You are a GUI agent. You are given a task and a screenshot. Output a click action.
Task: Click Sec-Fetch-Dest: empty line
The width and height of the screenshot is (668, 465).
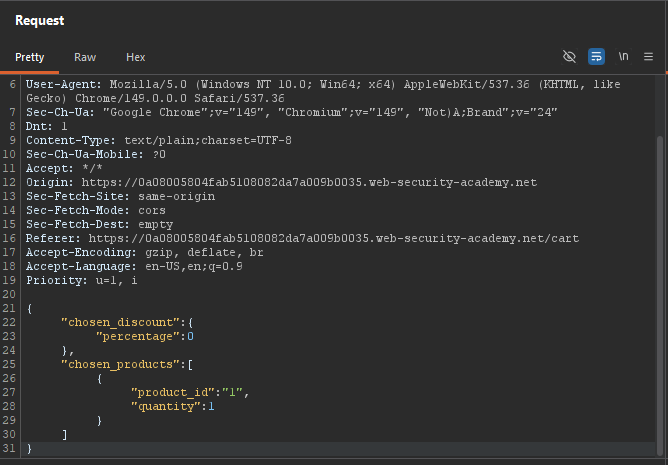[x=99, y=224]
